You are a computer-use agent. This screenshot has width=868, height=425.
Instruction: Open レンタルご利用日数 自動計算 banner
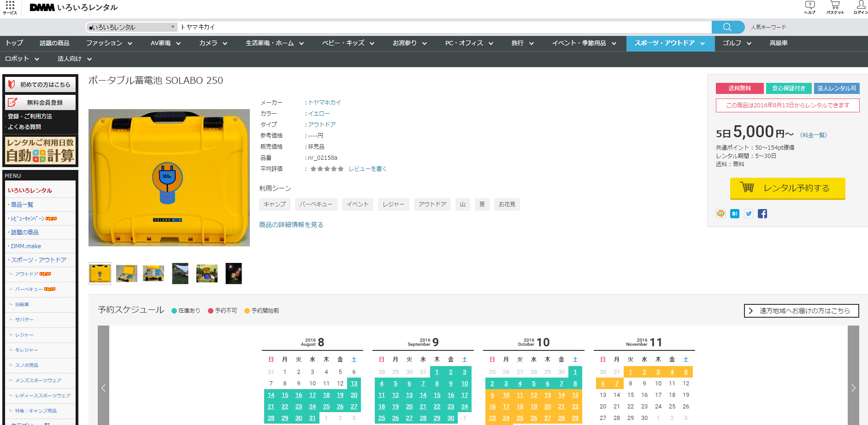pyautogui.click(x=40, y=151)
